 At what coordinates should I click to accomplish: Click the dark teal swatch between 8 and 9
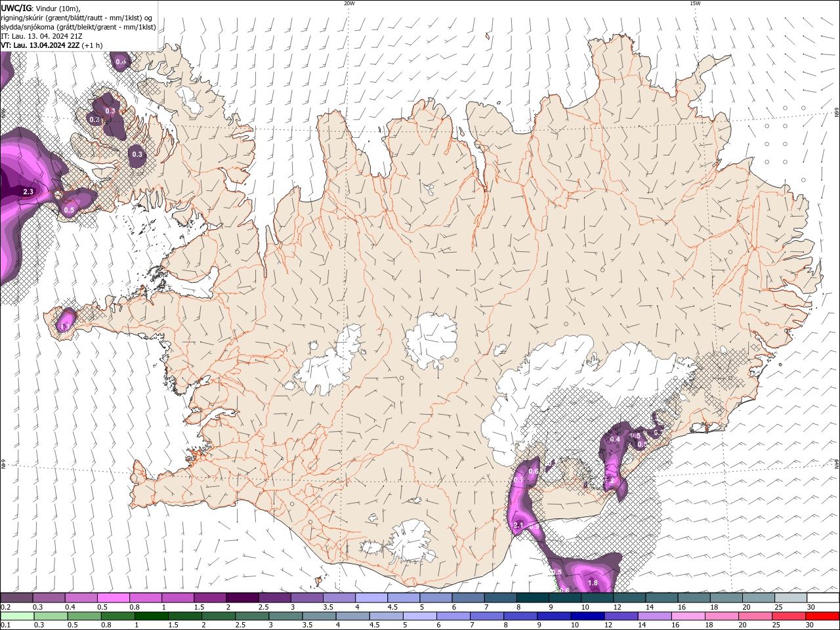[532, 598]
